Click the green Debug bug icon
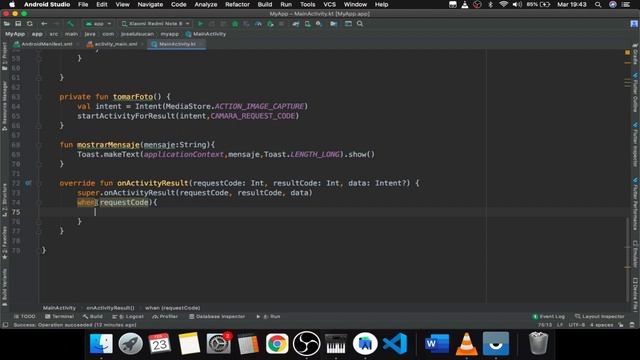Screen dimensions: 640x360 pos(235,24)
